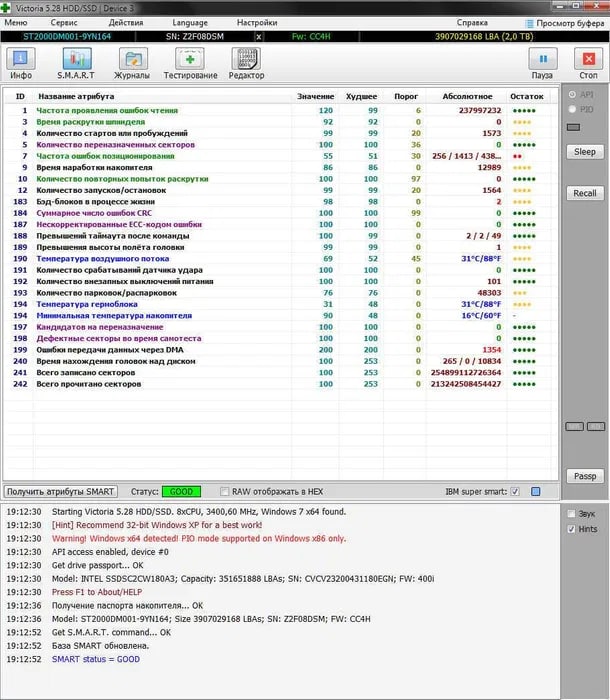Open the Меню menu
Viewport: 610px width, 700px height.
[x=16, y=22]
